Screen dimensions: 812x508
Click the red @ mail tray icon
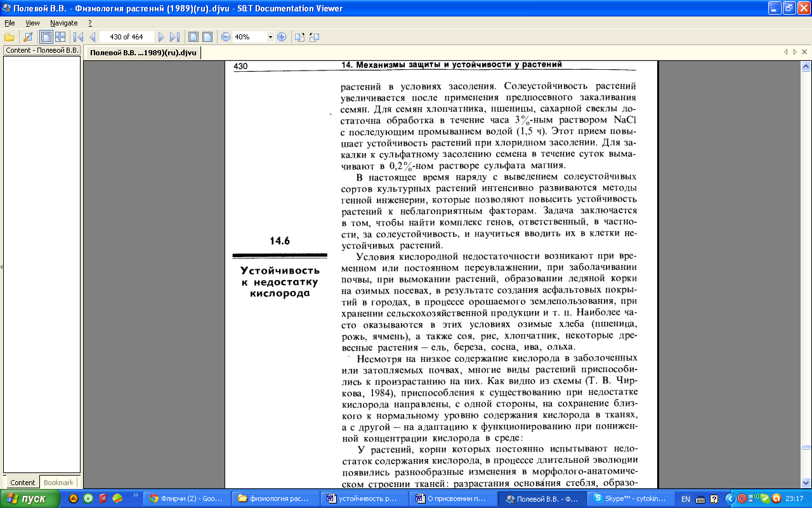pyautogui.click(x=741, y=498)
